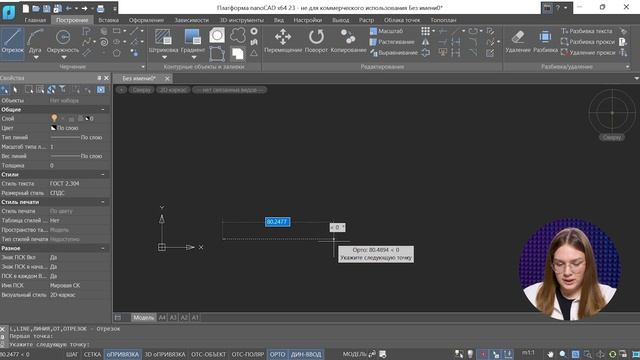Toggle ОТС-ОБЪЕКТ tracking
Viewport: 640px width, 360px height.
[208, 354]
